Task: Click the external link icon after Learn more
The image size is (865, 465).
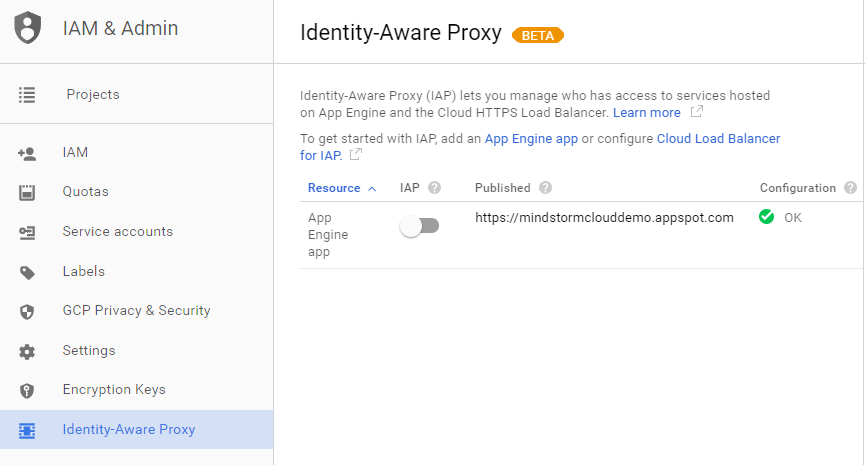Action: (x=697, y=111)
